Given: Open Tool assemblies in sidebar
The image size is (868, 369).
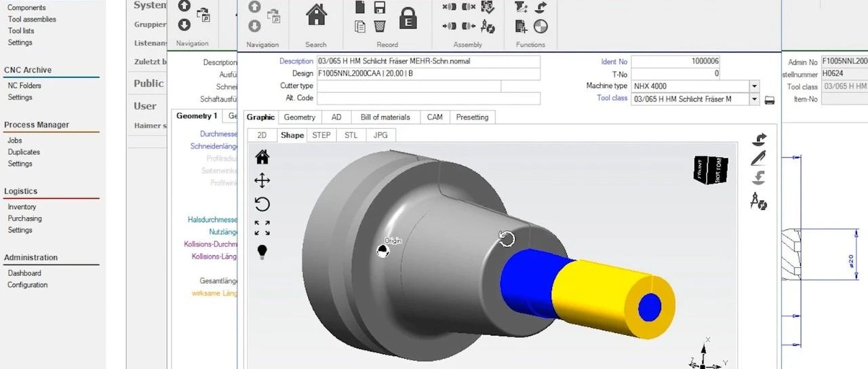Looking at the screenshot, I should 32,19.
